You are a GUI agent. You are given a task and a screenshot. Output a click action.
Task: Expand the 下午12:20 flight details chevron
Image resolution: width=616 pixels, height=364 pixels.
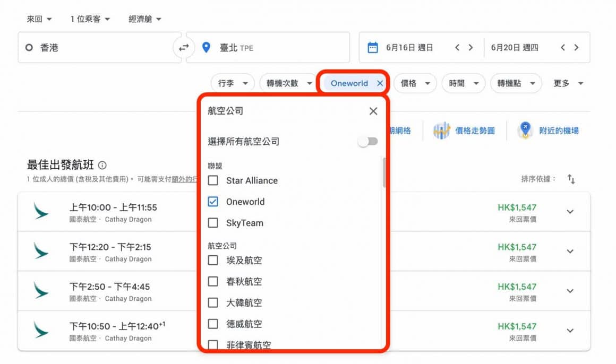[570, 252]
